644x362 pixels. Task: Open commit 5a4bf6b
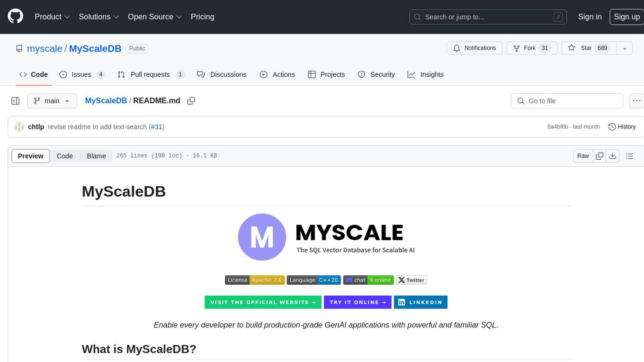[x=558, y=127]
